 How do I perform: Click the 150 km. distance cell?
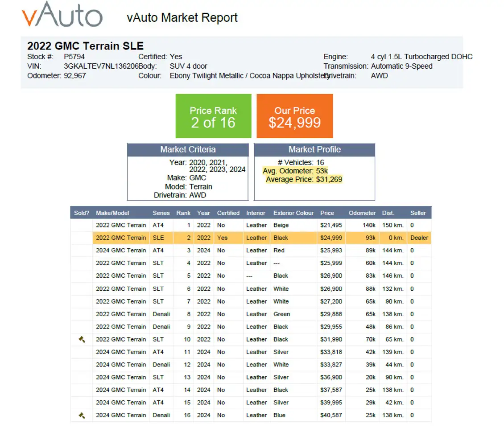coord(393,225)
